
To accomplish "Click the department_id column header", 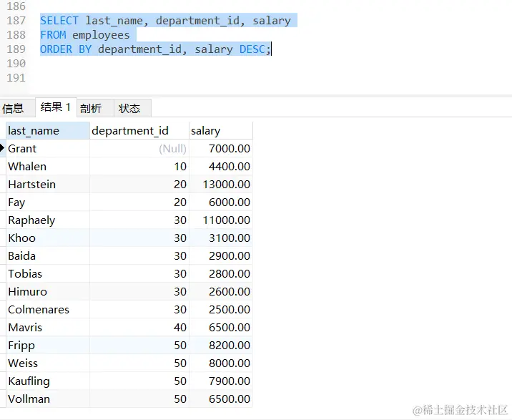I will [139, 131].
